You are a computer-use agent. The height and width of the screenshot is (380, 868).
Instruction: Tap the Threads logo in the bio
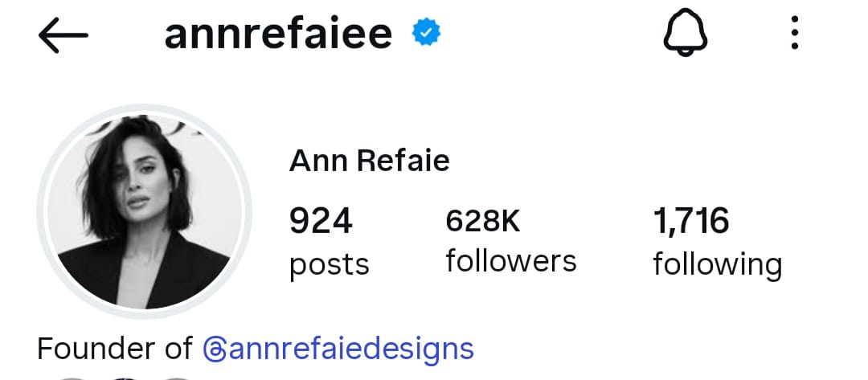pyautogui.click(x=215, y=349)
